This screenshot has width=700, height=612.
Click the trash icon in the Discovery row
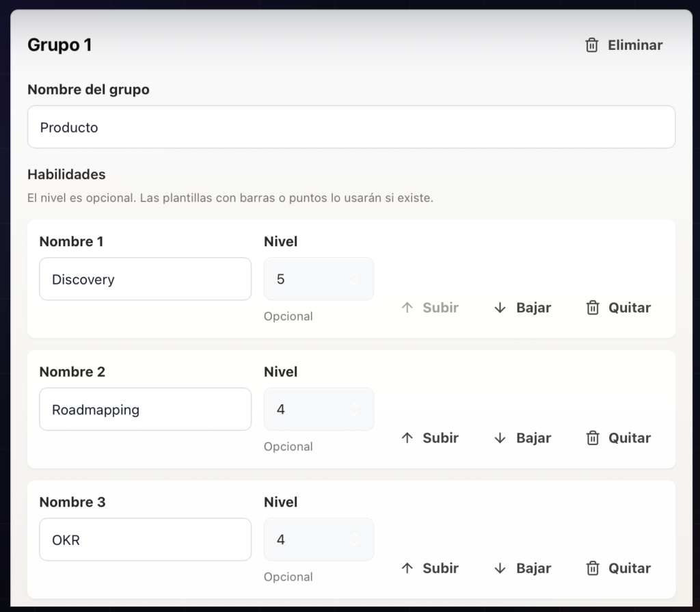point(593,308)
